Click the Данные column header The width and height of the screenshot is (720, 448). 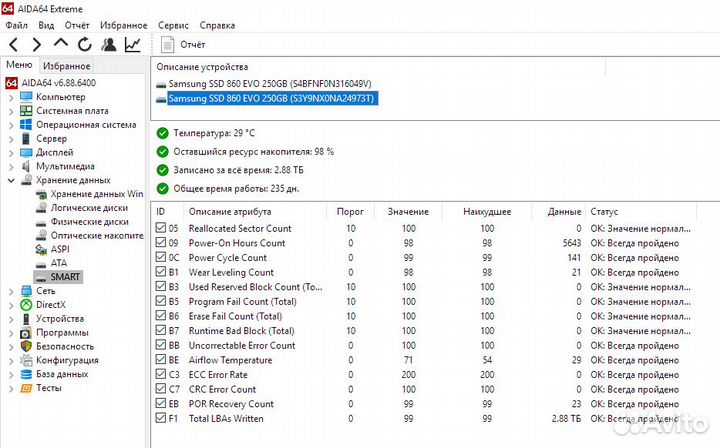click(x=564, y=212)
